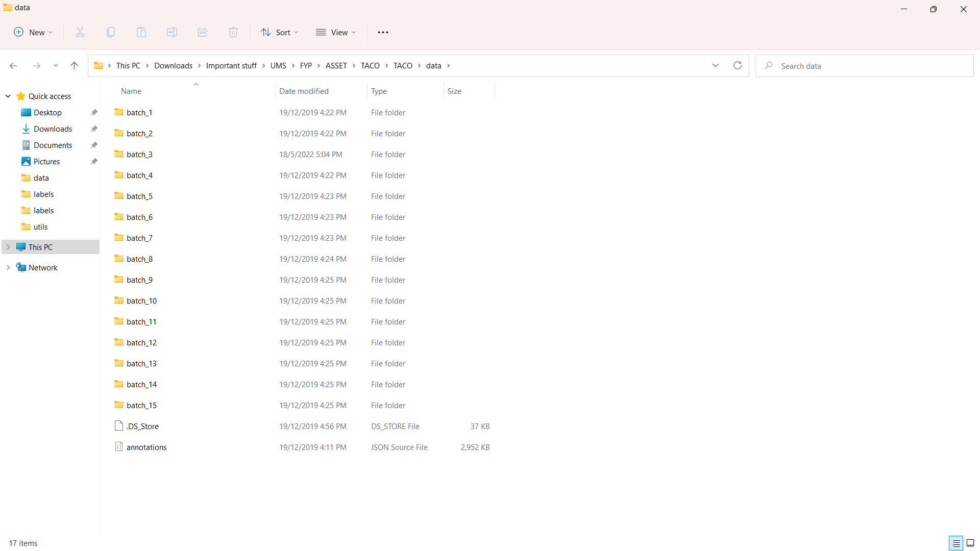Navigate back with the back arrow
980x551 pixels.
(13, 65)
